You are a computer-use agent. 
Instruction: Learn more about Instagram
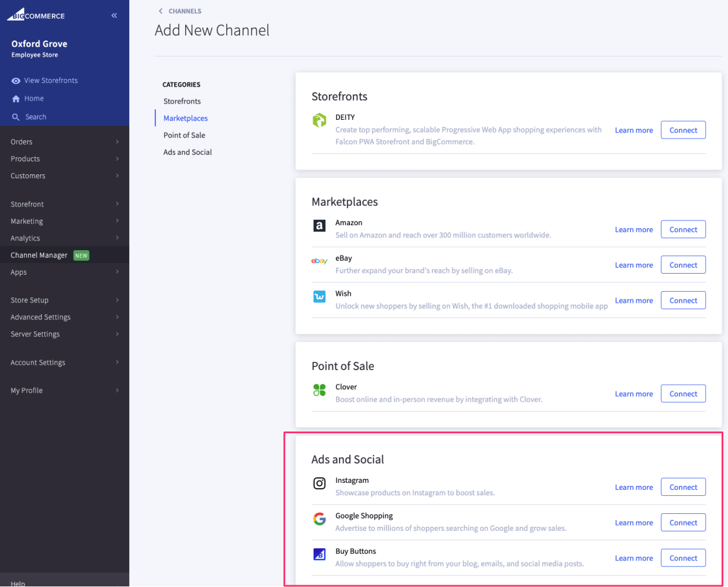point(634,488)
